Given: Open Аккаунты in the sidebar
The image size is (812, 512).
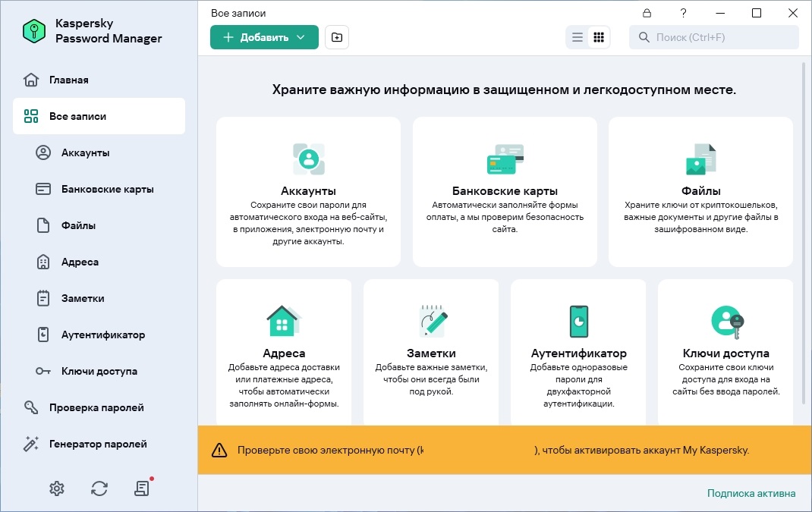Looking at the screenshot, I should click(99, 152).
